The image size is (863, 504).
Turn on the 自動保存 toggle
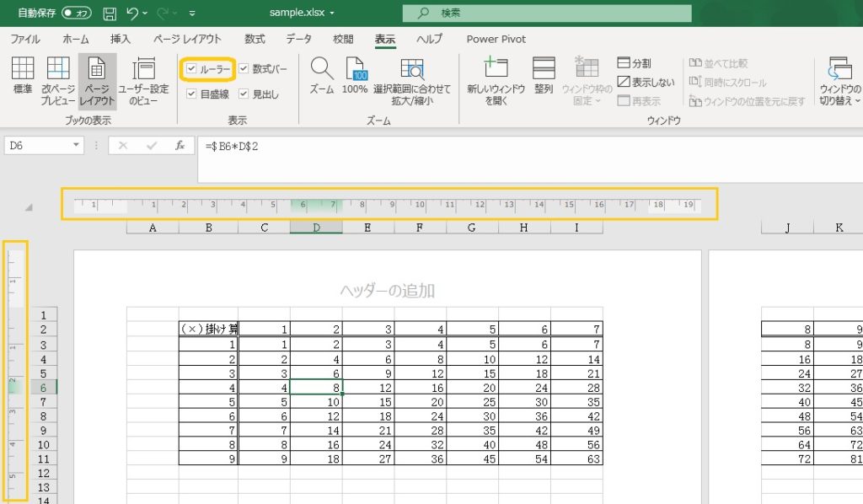tap(77, 13)
